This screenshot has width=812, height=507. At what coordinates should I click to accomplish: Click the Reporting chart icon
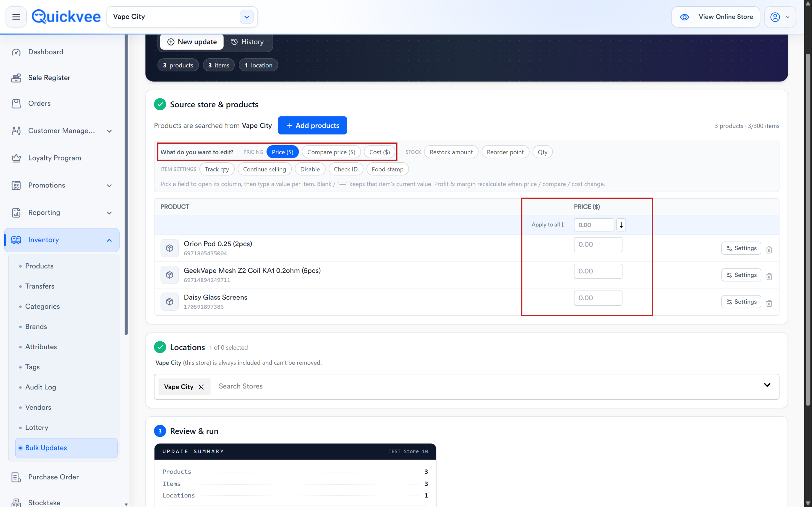click(16, 213)
